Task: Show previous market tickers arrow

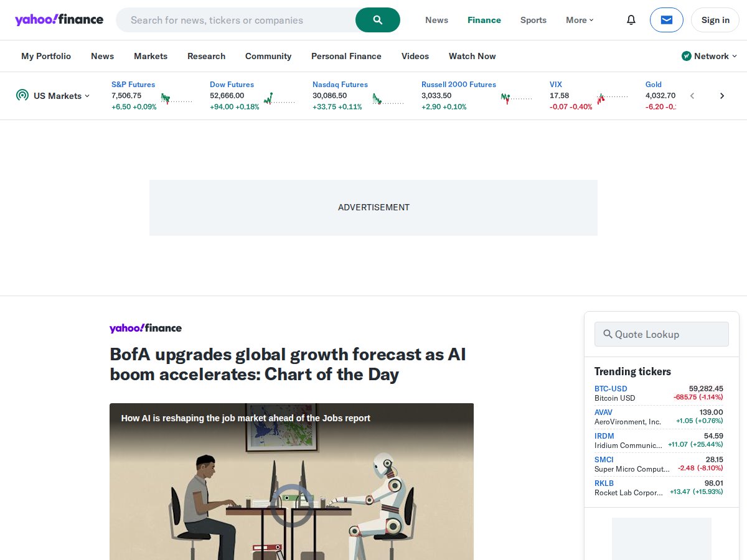Action: coord(692,96)
